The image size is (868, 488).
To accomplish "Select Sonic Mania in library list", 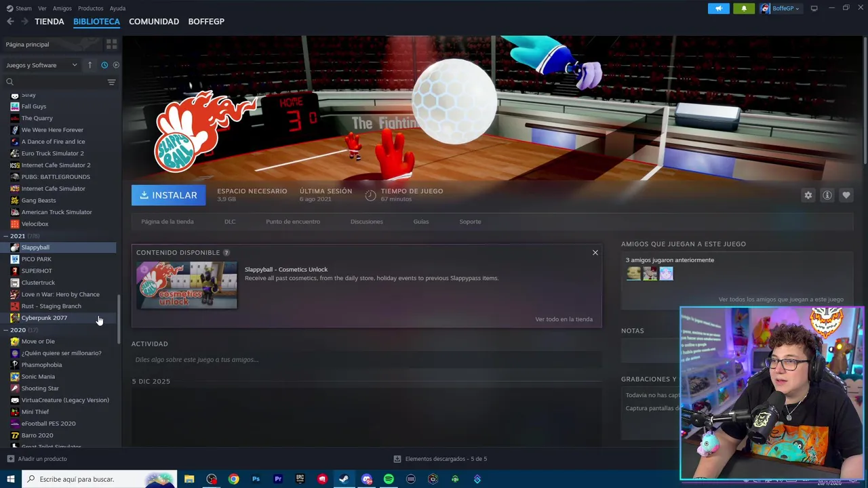I will coord(38,377).
